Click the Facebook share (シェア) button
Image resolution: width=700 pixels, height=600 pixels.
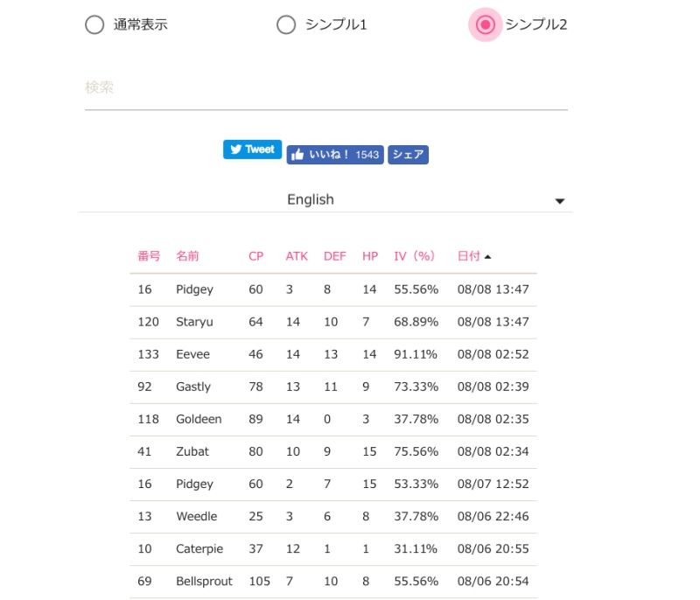click(x=408, y=155)
